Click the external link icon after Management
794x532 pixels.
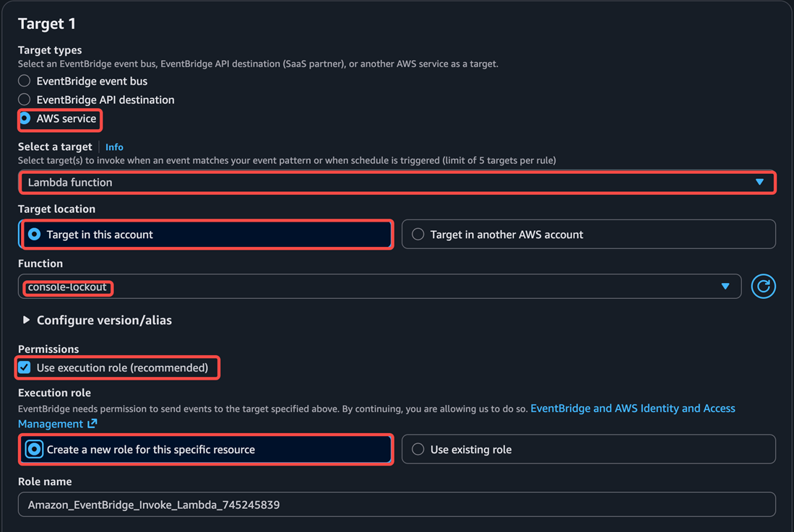coord(92,424)
